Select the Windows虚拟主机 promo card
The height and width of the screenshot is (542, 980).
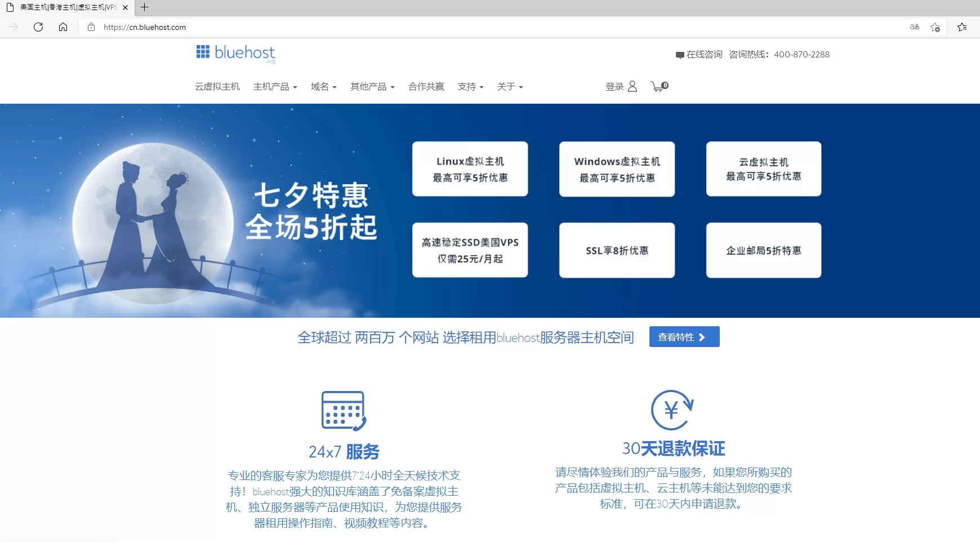click(617, 169)
